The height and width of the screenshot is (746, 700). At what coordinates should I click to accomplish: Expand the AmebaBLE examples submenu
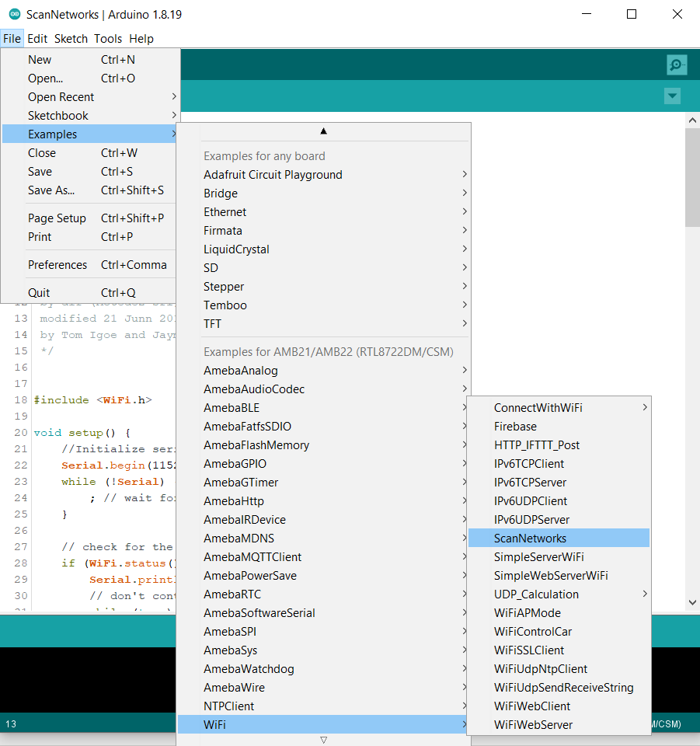pos(323,408)
